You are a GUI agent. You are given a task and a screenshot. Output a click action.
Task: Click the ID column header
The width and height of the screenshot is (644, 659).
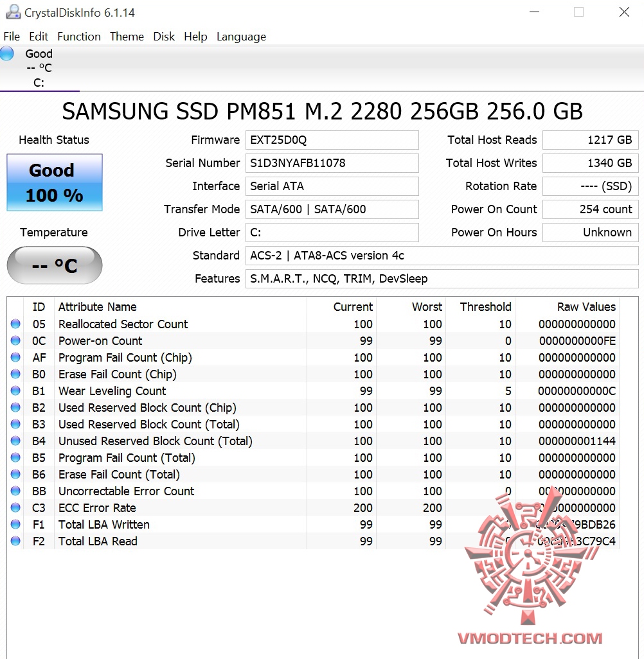tap(39, 307)
